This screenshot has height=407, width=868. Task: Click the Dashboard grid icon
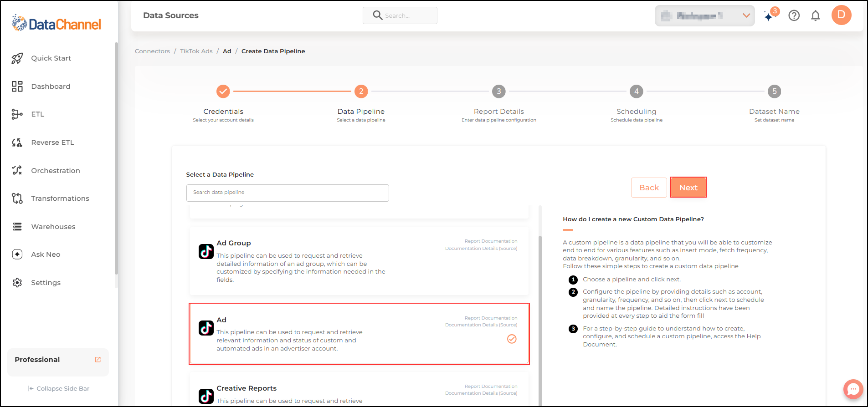click(x=17, y=86)
